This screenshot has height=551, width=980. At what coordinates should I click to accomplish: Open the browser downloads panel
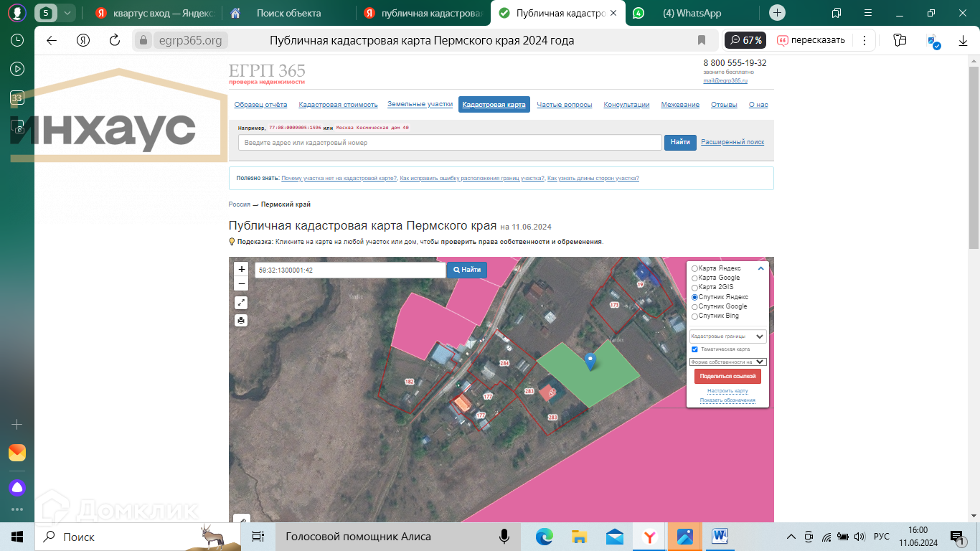pyautogui.click(x=963, y=40)
